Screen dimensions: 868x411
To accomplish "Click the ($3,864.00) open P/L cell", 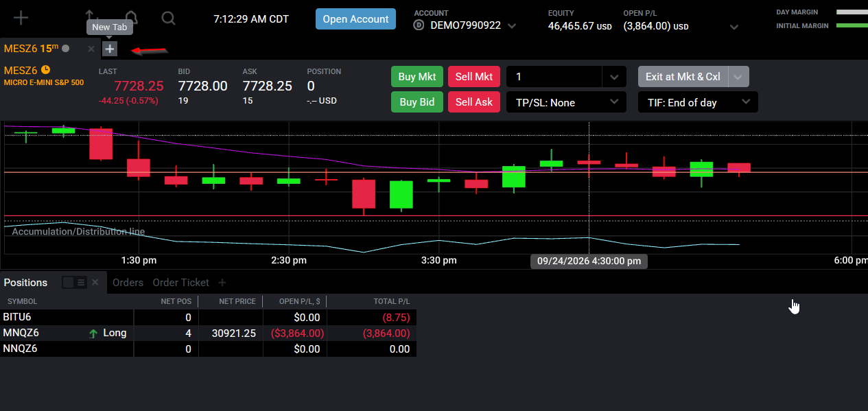I will tap(296, 333).
